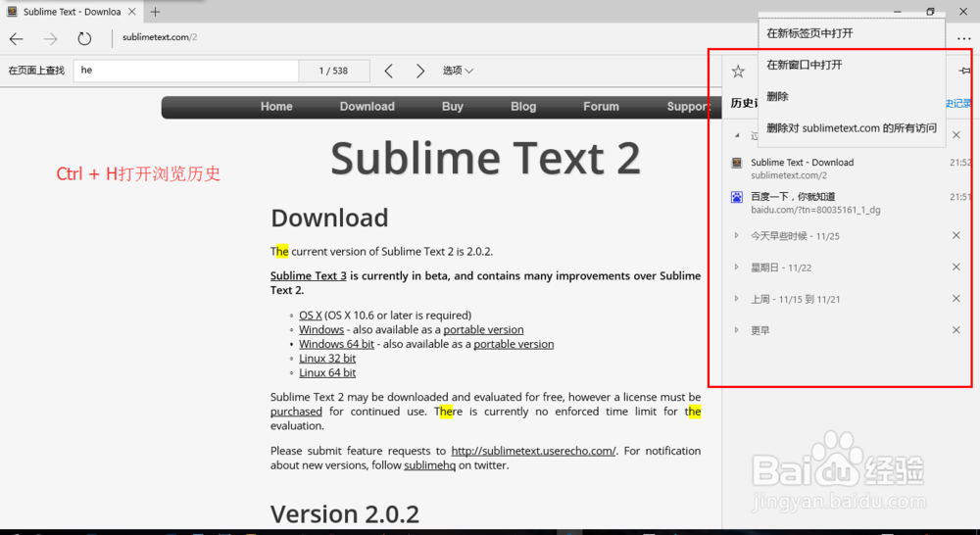Delete 上周 group with X
Screen dimensions: 980x535
coord(956,299)
